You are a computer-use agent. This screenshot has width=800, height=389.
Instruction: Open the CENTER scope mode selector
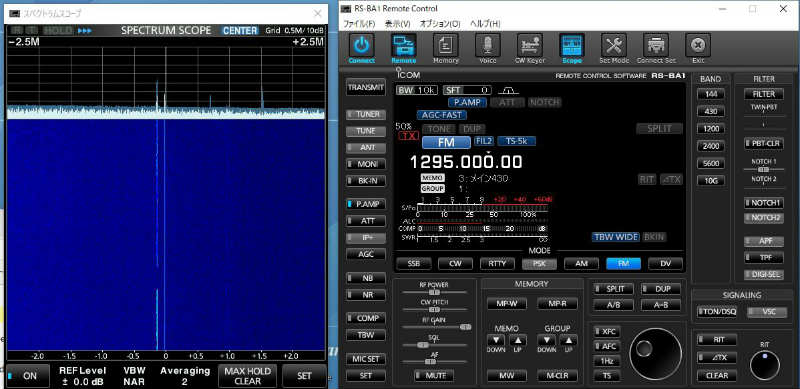[x=240, y=31]
